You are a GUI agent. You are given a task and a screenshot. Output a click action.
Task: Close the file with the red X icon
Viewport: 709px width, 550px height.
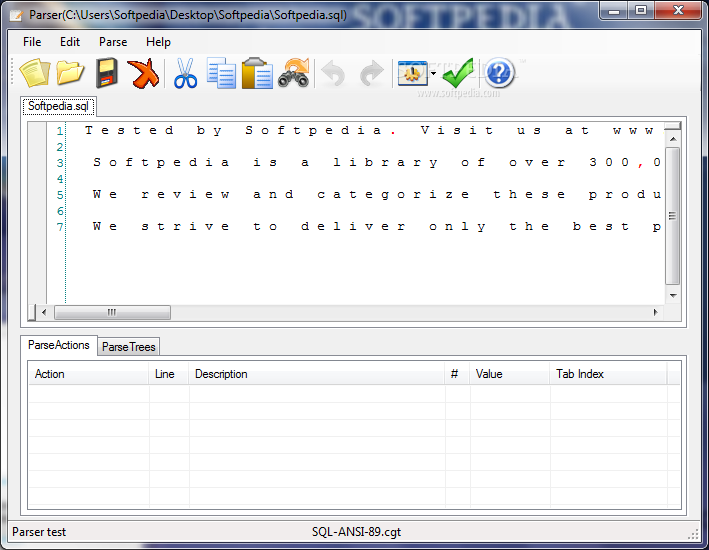[x=143, y=73]
